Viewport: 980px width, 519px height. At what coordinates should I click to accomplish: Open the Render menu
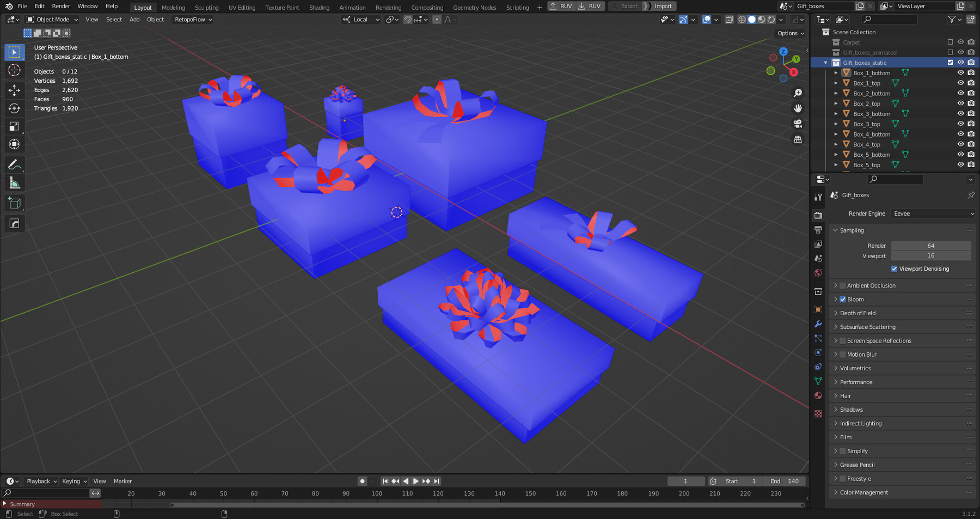point(60,6)
